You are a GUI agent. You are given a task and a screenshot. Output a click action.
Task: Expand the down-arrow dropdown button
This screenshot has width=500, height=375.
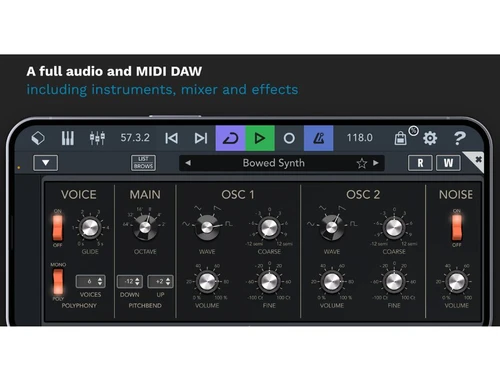[x=46, y=163]
